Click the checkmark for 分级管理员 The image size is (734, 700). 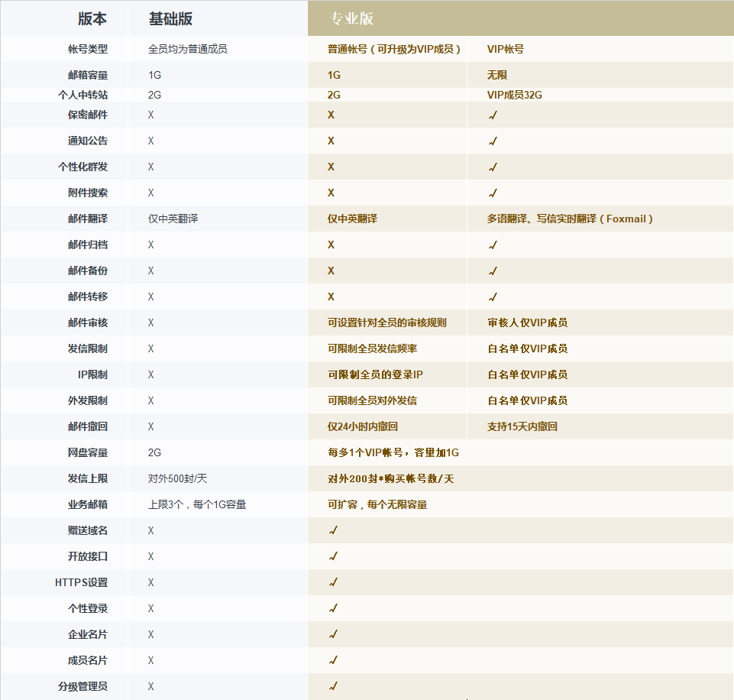(333, 686)
